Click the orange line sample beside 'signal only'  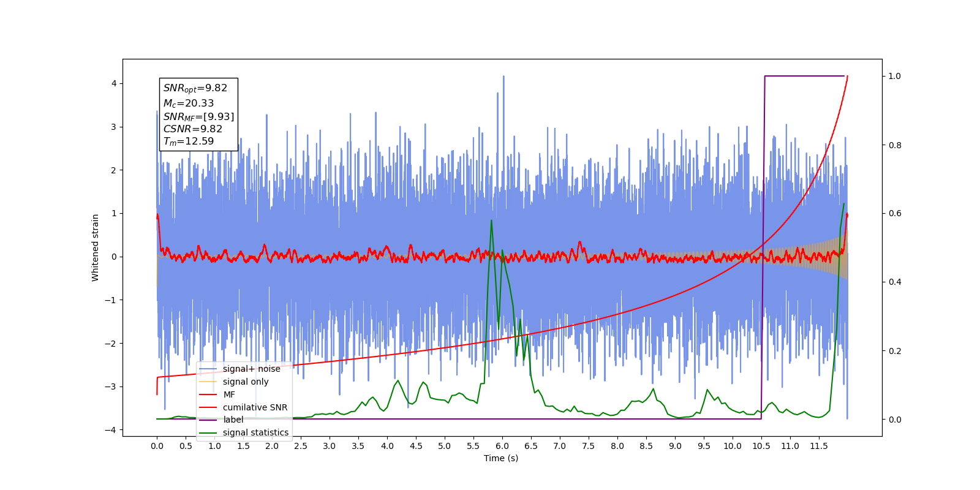click(x=208, y=382)
